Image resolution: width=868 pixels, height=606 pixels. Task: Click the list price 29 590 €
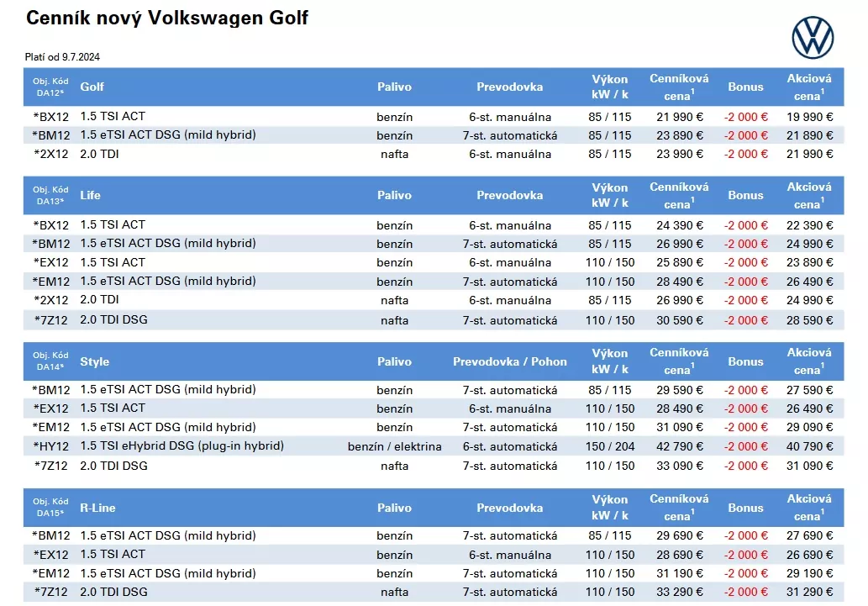tap(679, 390)
